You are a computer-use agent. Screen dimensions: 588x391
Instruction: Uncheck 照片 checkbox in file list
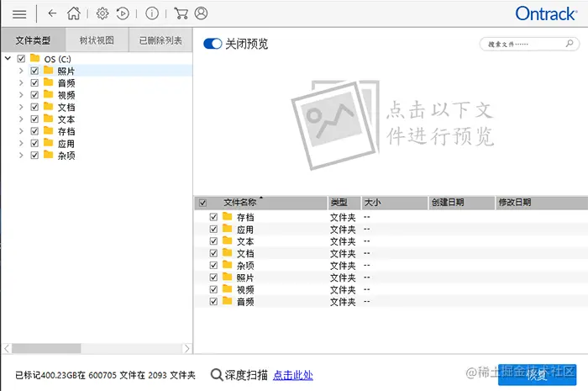point(213,277)
